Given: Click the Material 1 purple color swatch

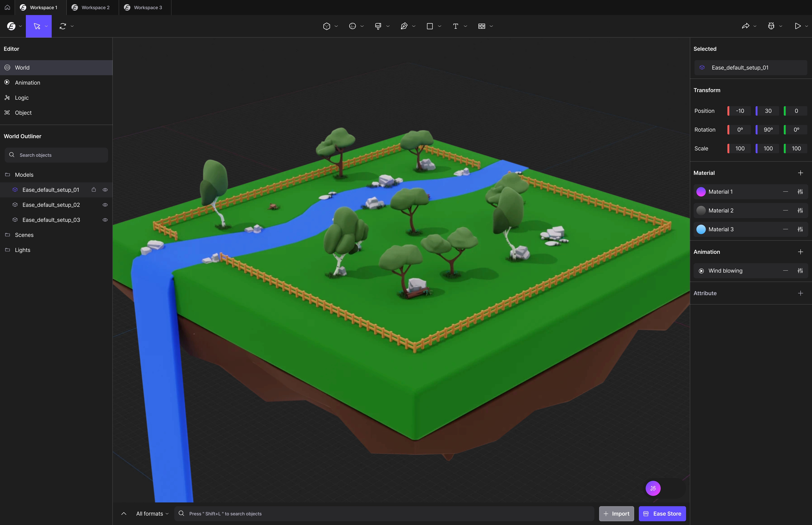Looking at the screenshot, I should point(701,192).
